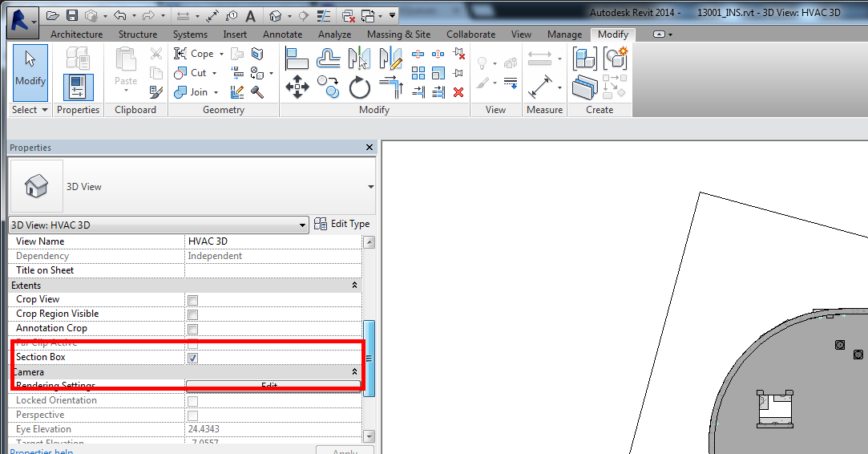Click Properties panel scrollbar down arrow
The height and width of the screenshot is (454, 868).
[x=369, y=436]
